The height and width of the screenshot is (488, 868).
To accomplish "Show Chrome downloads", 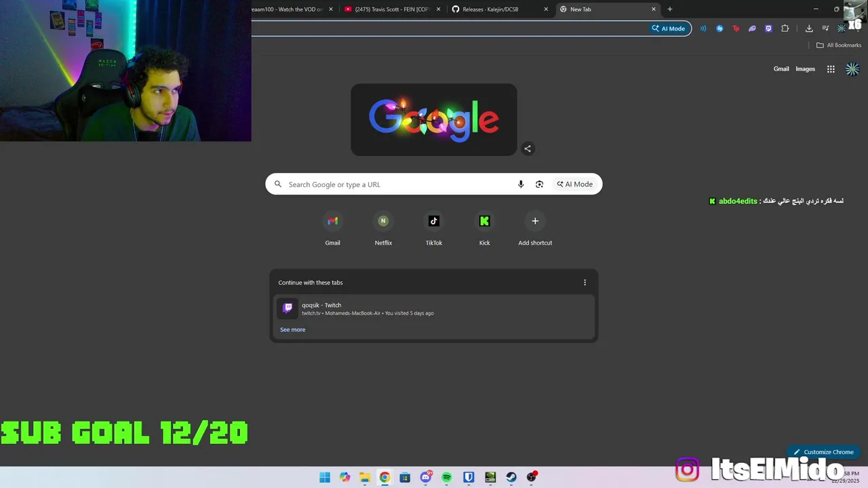I will 809,28.
